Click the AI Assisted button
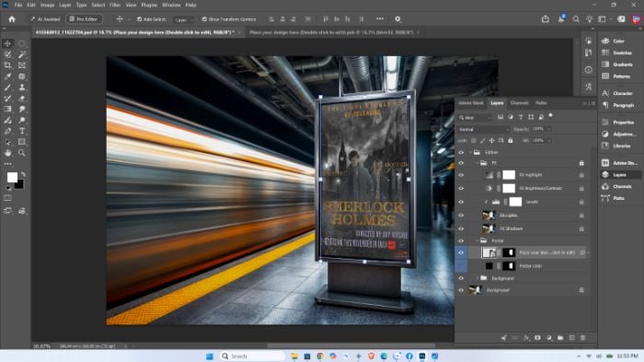Viewport: 644px width, 362px height. (45, 19)
